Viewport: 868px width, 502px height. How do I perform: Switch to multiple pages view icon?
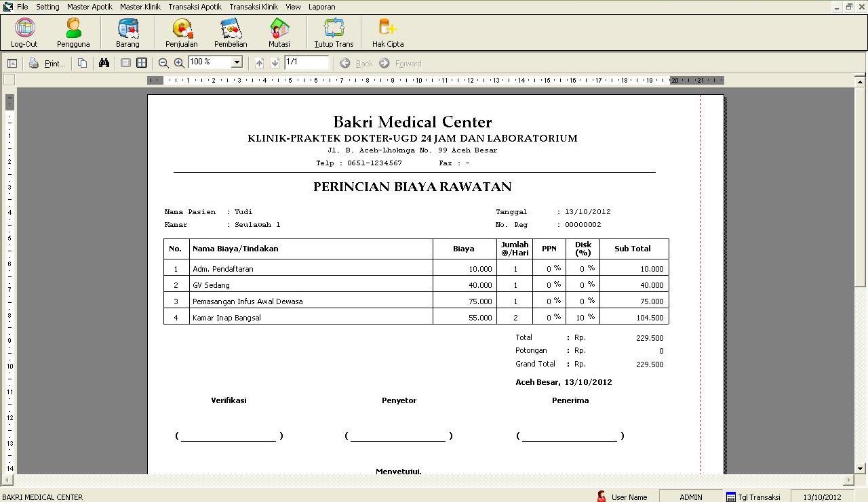pyautogui.click(x=142, y=63)
